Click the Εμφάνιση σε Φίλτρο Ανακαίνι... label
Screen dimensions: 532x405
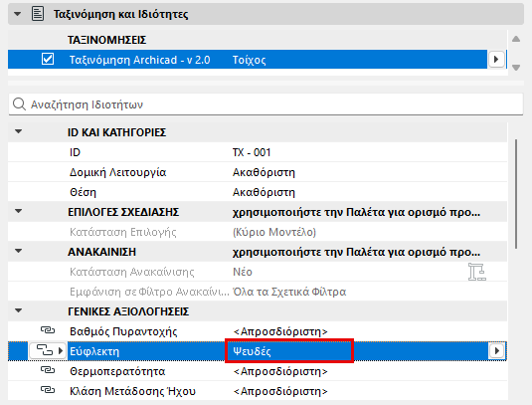point(149,292)
